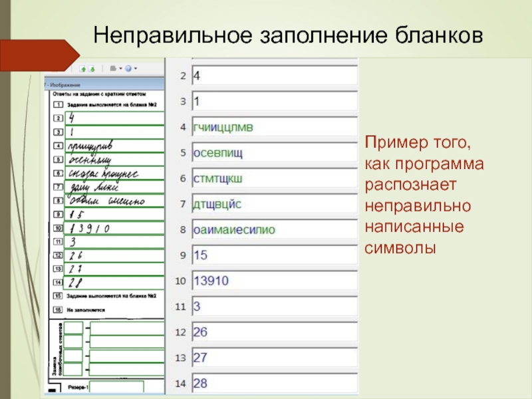Screen dimensions: 532x399
Task: Click recognition field 2 containing '4'
Action: 275,76
